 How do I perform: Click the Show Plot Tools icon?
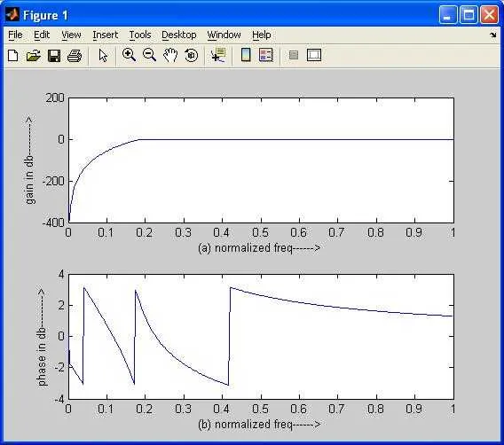click(314, 55)
